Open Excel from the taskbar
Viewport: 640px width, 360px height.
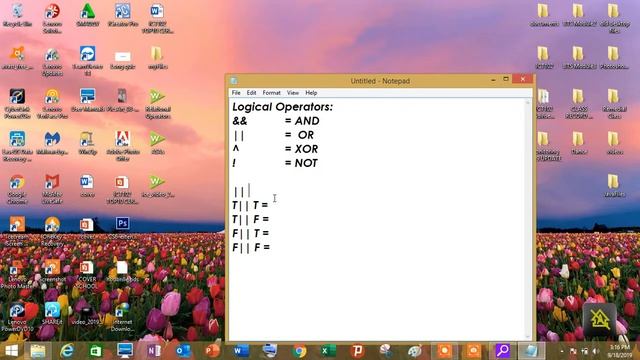(328, 351)
